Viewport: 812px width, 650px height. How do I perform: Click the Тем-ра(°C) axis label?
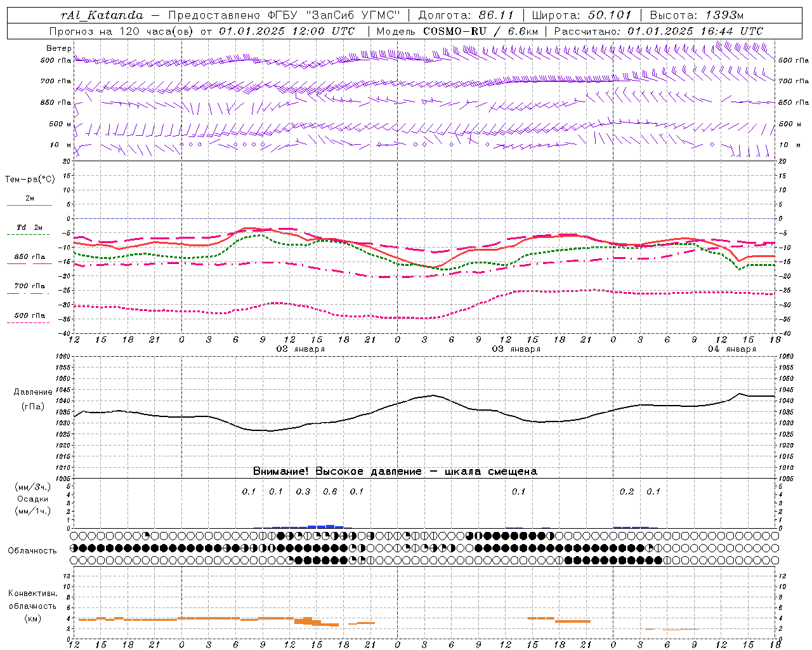coord(30,180)
